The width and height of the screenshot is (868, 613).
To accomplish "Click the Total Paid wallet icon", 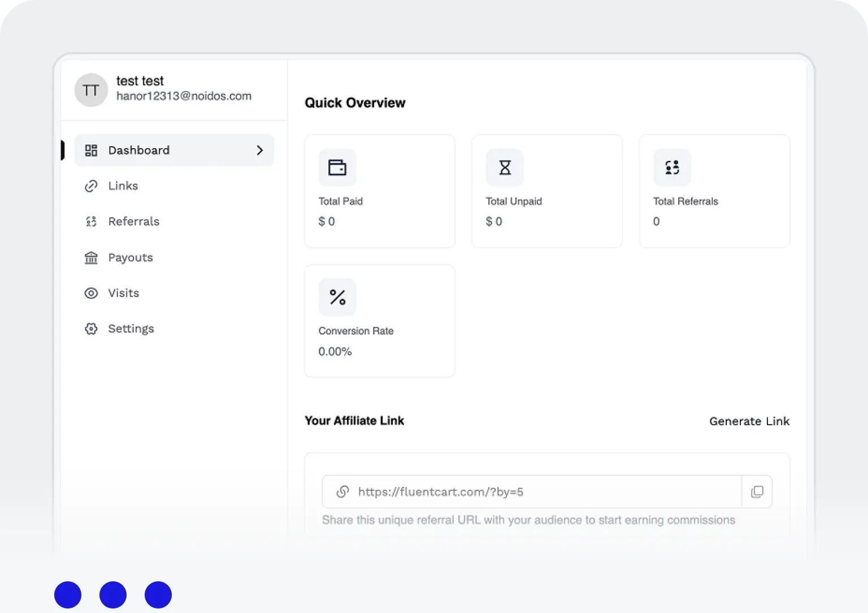I will [337, 167].
